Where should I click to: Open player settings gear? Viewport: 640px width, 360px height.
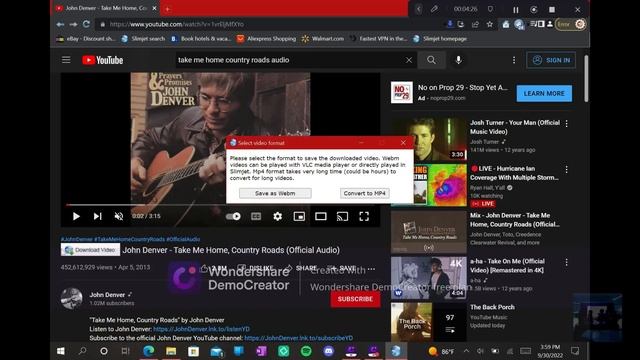click(278, 216)
